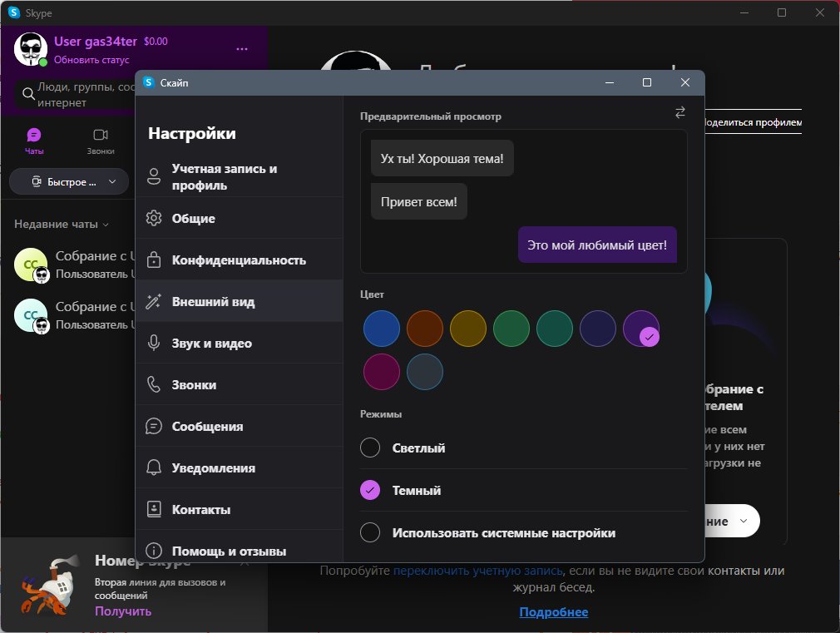This screenshot has width=840, height=633.
Task: Pick the blue color swatch
Action: click(382, 328)
